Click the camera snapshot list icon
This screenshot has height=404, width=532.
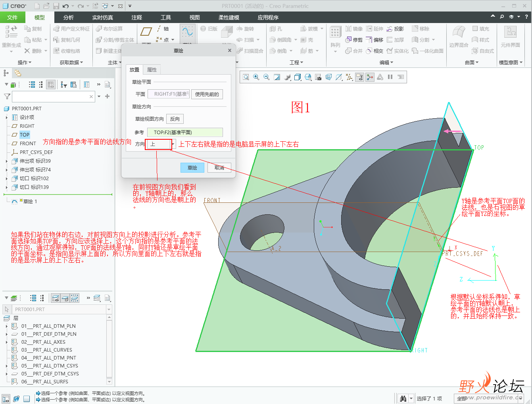[x=318, y=77]
